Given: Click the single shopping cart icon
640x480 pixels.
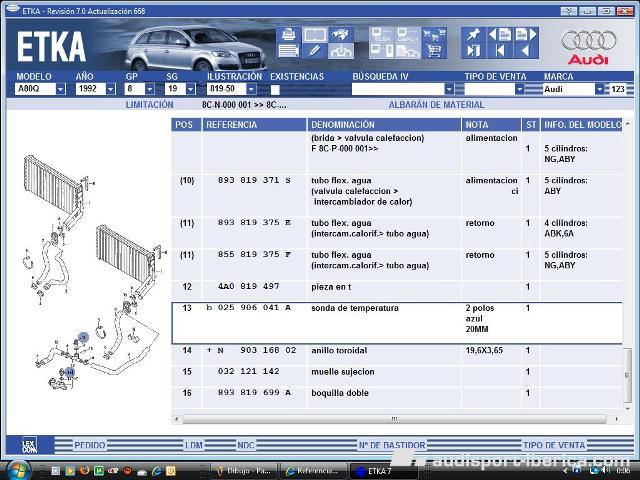Looking at the screenshot, I should pyautogui.click(x=434, y=51).
